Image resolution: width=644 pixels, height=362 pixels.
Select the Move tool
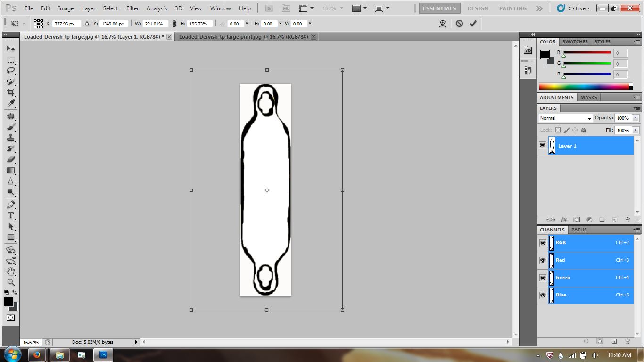coord(11,49)
